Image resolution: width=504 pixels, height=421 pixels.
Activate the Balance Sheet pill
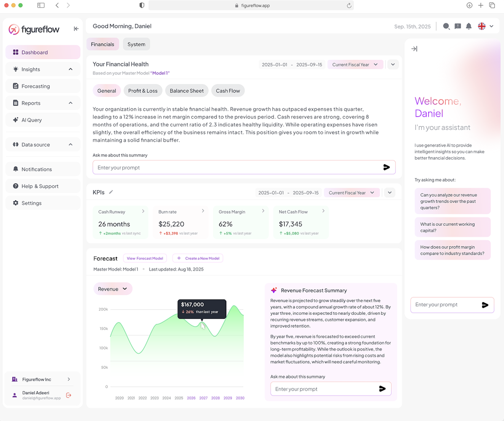tap(187, 90)
